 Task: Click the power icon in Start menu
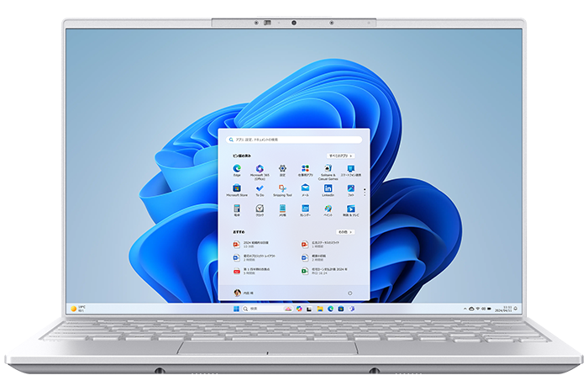coord(349,293)
